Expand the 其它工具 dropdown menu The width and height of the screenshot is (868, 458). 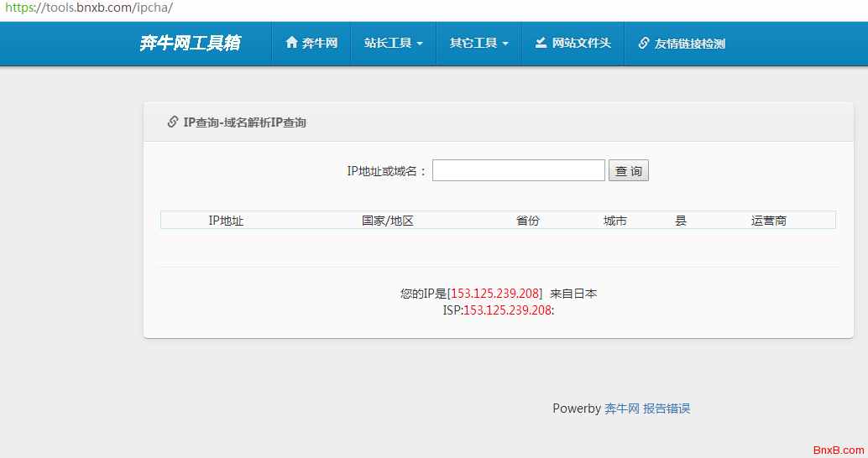pos(478,43)
